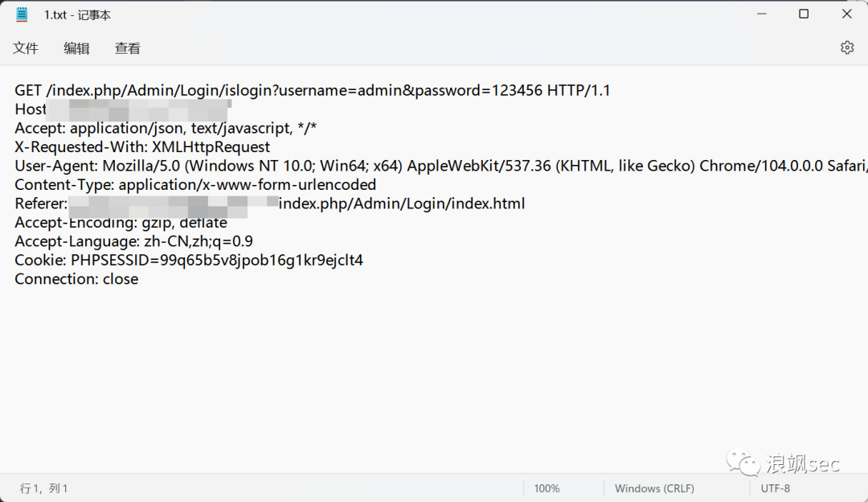Open Notepad settings gear icon
The width and height of the screenshot is (868, 502).
pyautogui.click(x=847, y=47)
